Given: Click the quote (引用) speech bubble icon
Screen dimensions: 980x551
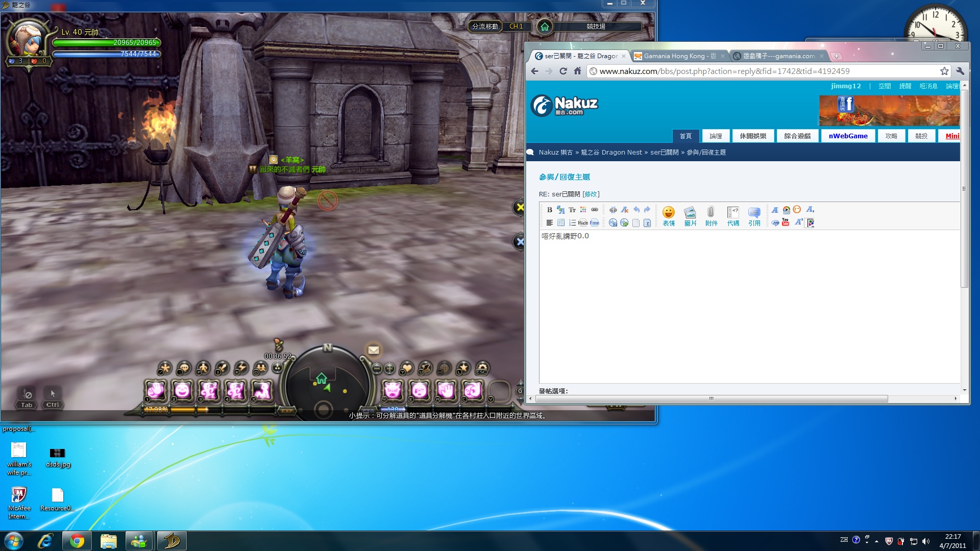Looking at the screenshot, I should click(754, 216).
